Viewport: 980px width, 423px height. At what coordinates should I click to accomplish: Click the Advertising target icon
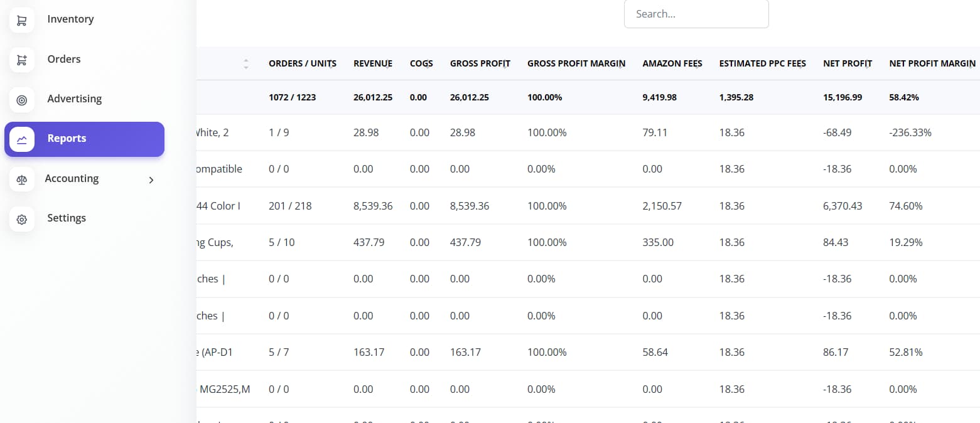click(x=22, y=100)
